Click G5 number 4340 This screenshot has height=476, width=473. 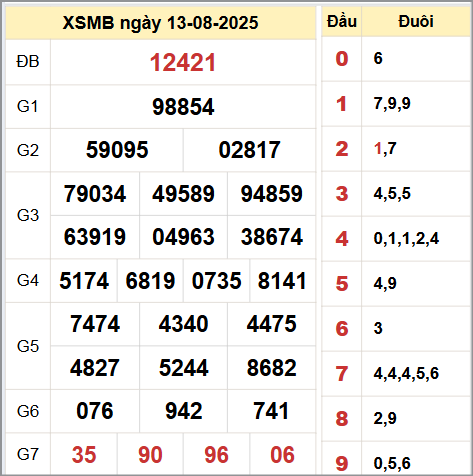coord(183,324)
